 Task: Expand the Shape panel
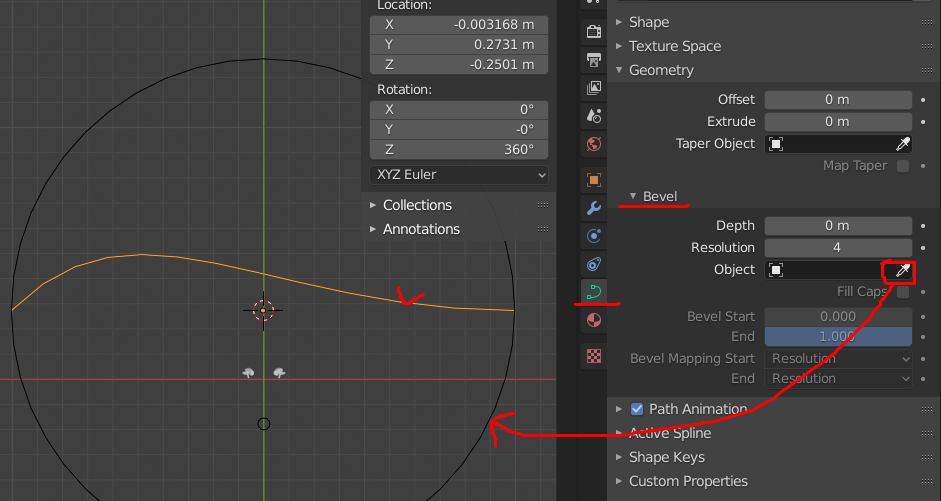tap(619, 22)
